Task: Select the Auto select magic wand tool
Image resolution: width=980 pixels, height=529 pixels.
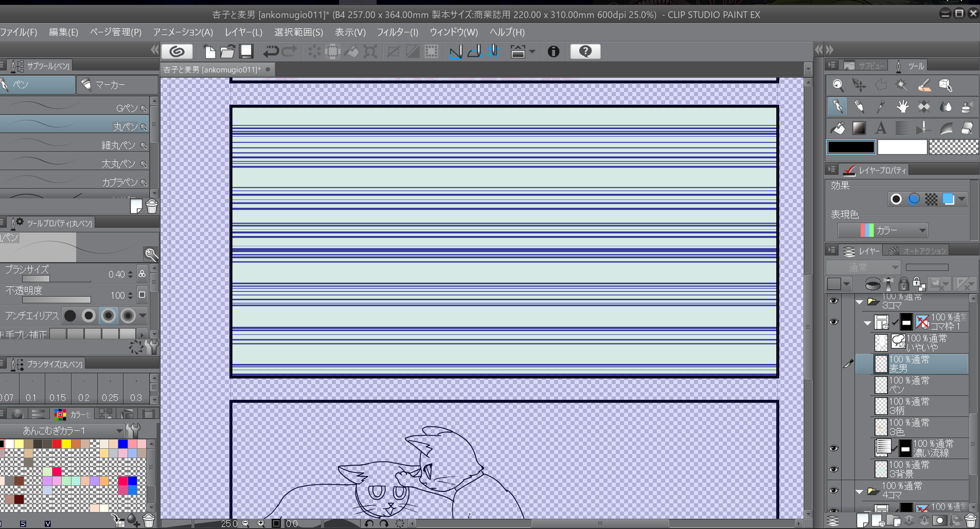Action: [x=902, y=85]
